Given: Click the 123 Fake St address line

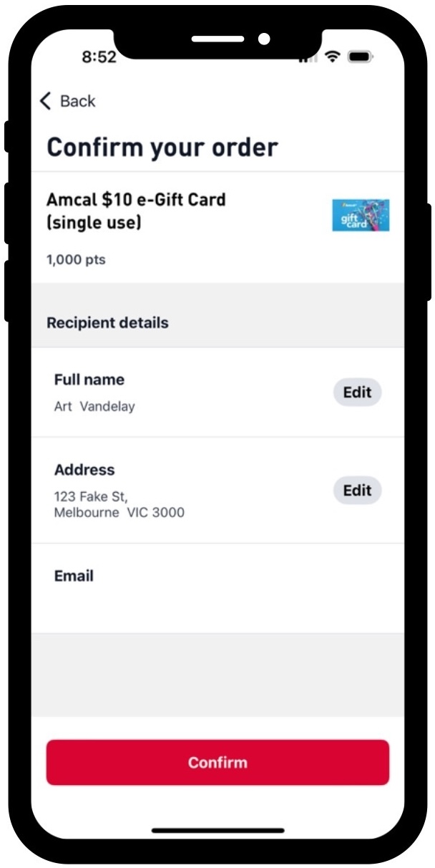Looking at the screenshot, I should [91, 496].
